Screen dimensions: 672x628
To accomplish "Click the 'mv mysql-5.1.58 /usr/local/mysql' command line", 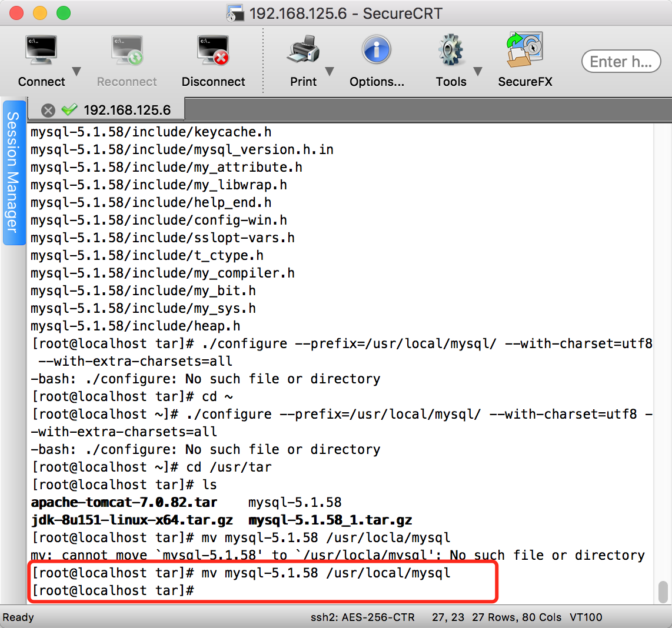I will click(x=242, y=573).
